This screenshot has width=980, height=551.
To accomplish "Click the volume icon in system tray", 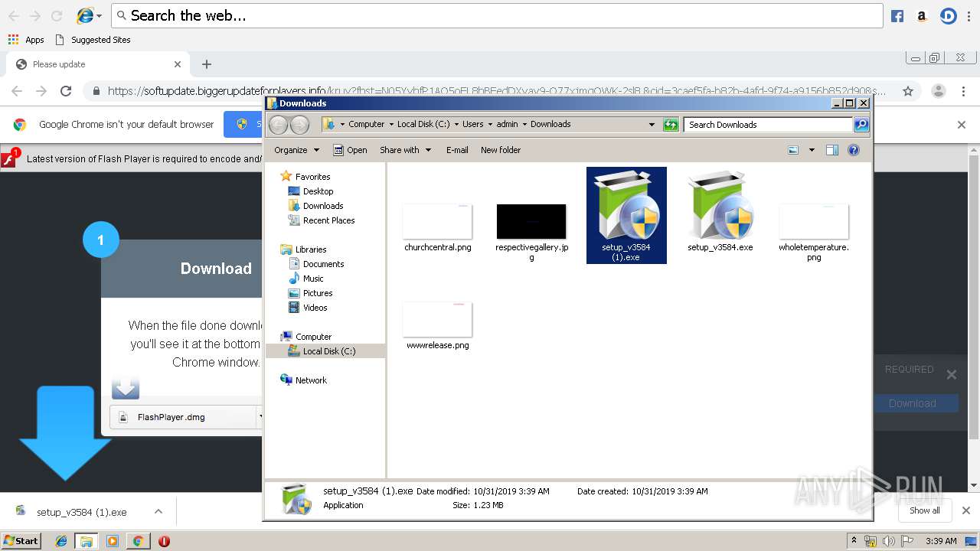I will tap(888, 541).
